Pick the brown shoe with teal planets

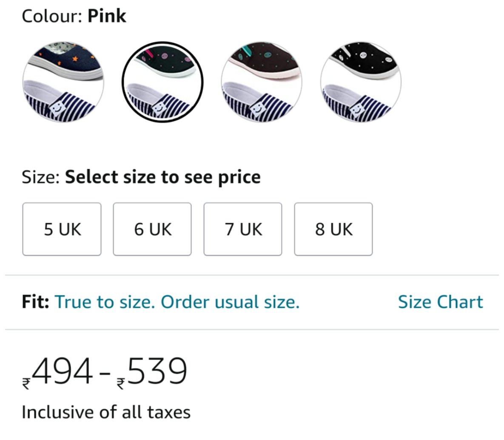tap(262, 82)
